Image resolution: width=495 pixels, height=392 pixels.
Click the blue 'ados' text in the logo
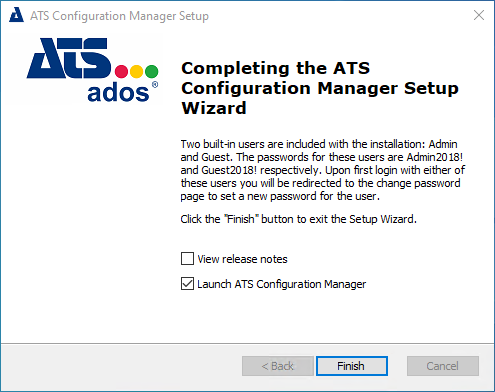click(x=118, y=93)
